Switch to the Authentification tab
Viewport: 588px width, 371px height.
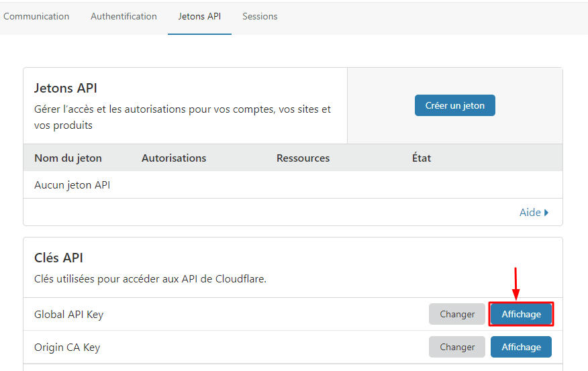124,16
